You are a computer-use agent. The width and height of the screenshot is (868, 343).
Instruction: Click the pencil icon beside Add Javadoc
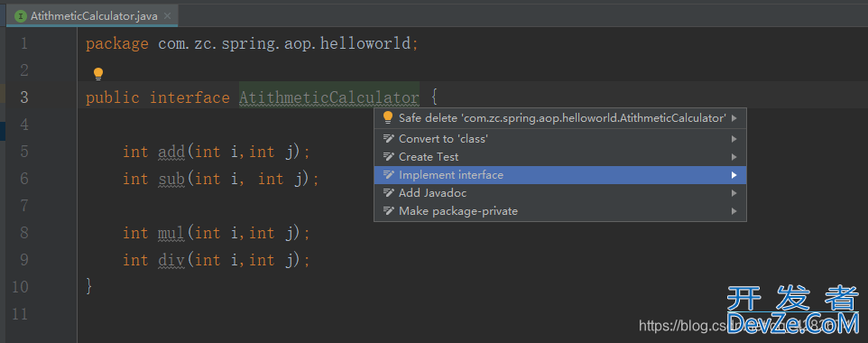389,193
